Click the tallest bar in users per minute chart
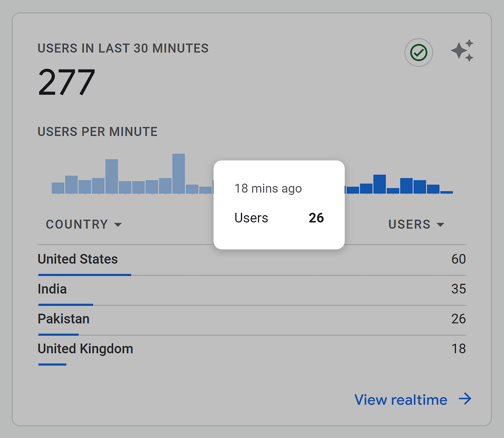 (x=179, y=174)
